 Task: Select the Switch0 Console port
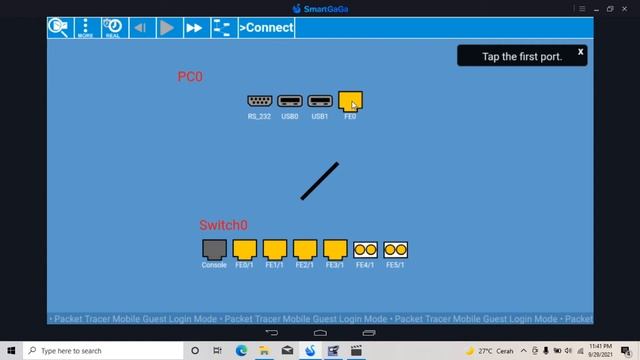(x=214, y=249)
